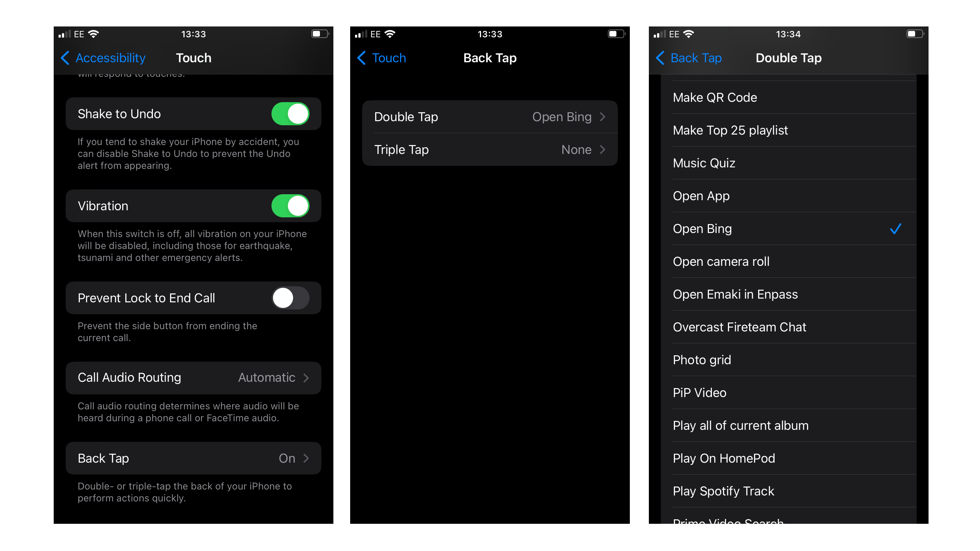980x551 pixels.
Task: Navigate back to Touch settings
Action: coord(381,57)
